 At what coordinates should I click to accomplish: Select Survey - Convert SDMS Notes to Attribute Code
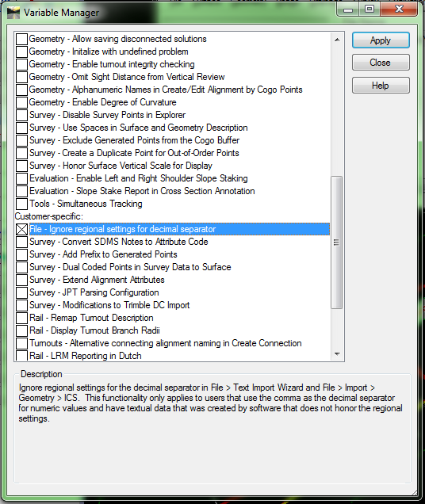coord(119,242)
